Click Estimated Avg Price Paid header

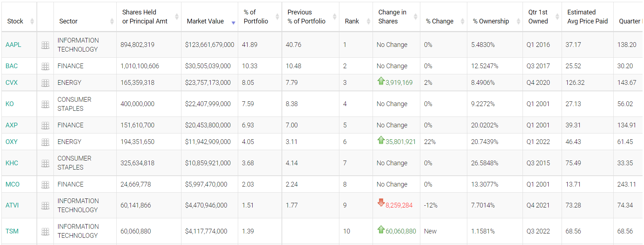point(588,17)
